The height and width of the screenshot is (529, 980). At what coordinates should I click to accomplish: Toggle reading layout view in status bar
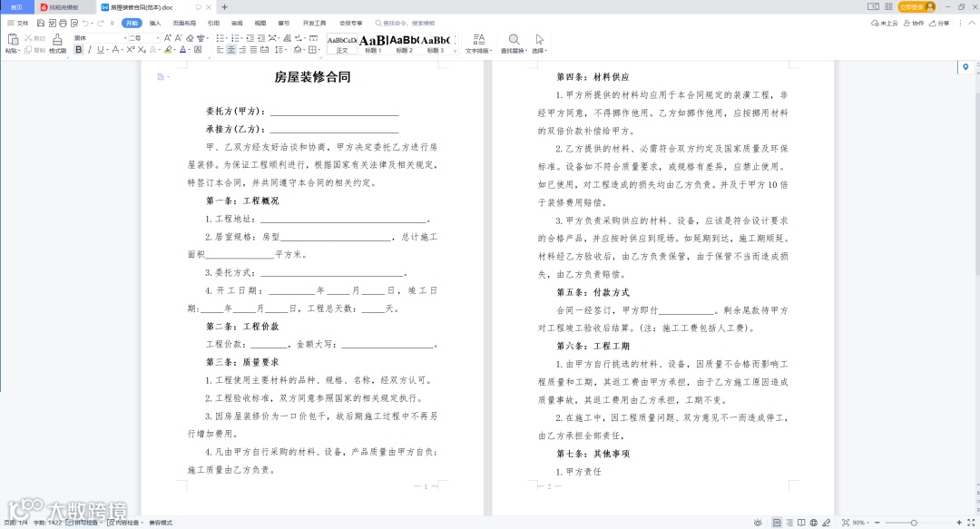[801, 522]
